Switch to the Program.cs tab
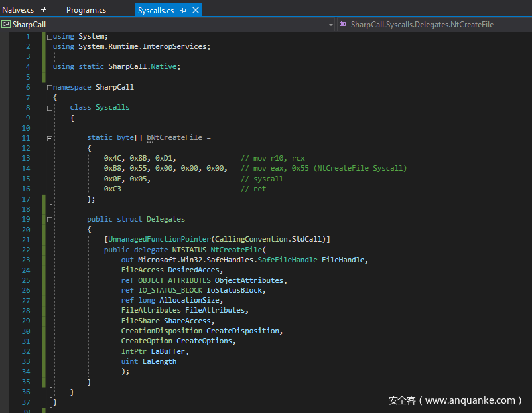Image resolution: width=532 pixels, height=413 pixels. click(x=86, y=11)
